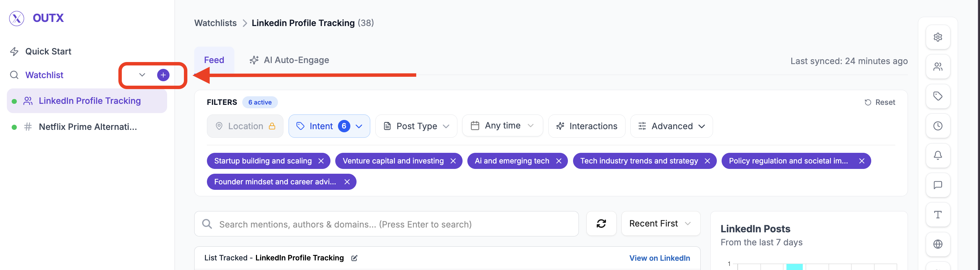Open View on LinkedIn link
Viewport: 980px width, 270px height.
pyautogui.click(x=659, y=258)
